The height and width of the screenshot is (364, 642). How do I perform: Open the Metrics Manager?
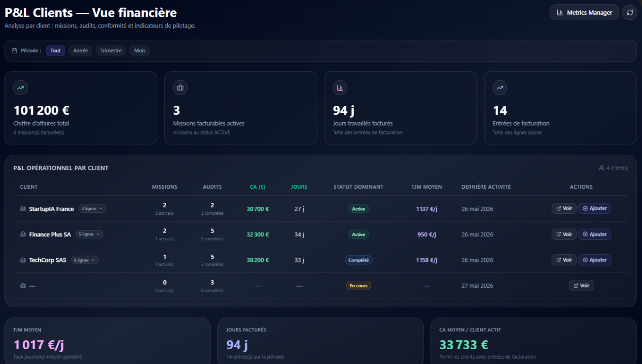point(584,13)
